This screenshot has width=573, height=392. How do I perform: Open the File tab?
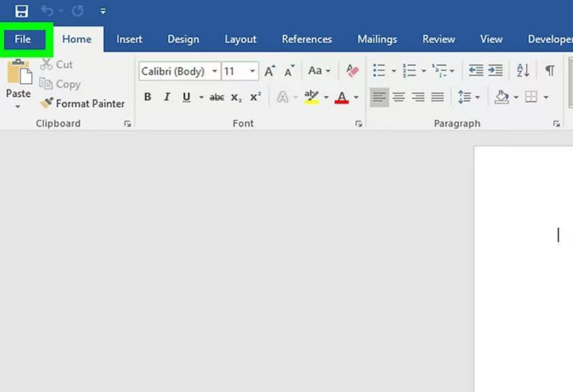(x=23, y=39)
